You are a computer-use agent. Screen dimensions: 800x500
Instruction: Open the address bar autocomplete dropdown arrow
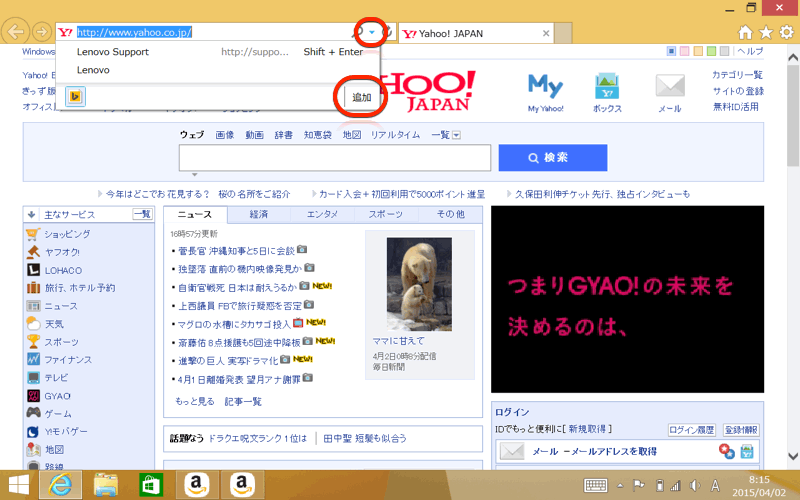point(372,32)
